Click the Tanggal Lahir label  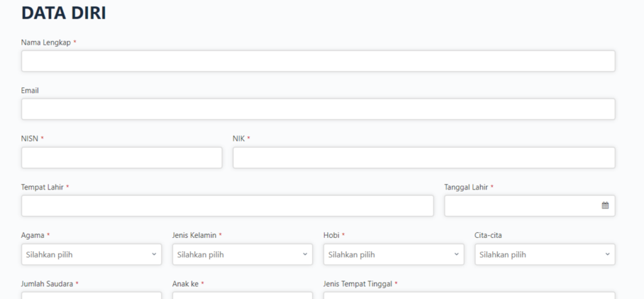466,187
